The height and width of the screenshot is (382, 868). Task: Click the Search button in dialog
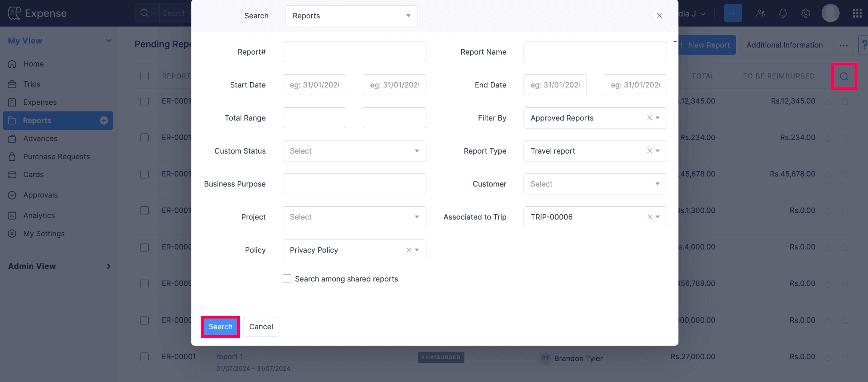pos(220,326)
